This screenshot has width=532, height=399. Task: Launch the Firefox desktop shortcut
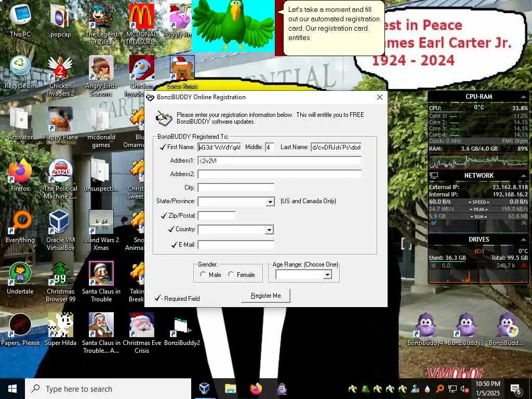click(x=20, y=175)
